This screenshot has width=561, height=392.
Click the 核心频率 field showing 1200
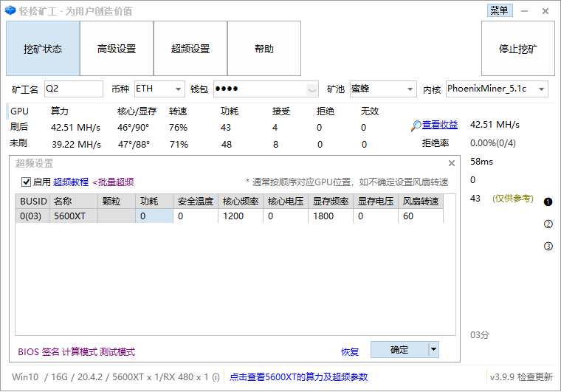pyautogui.click(x=241, y=216)
